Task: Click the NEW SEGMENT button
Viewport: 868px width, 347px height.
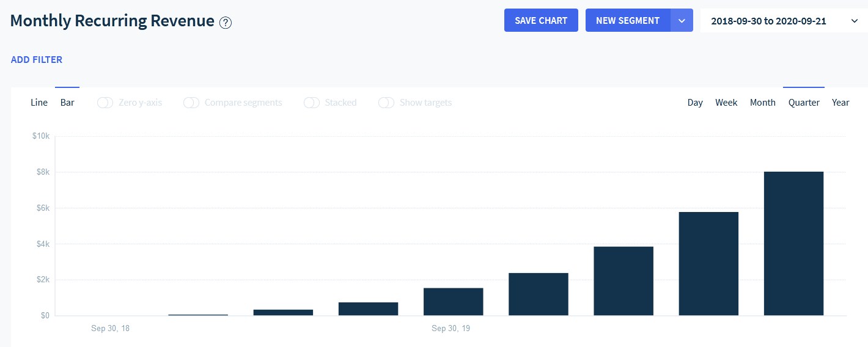Action: click(628, 20)
